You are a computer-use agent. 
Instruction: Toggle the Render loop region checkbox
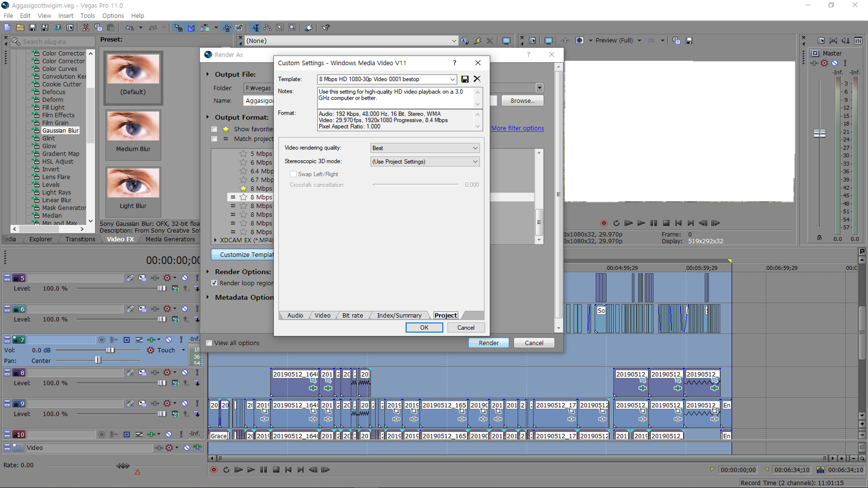(x=214, y=283)
